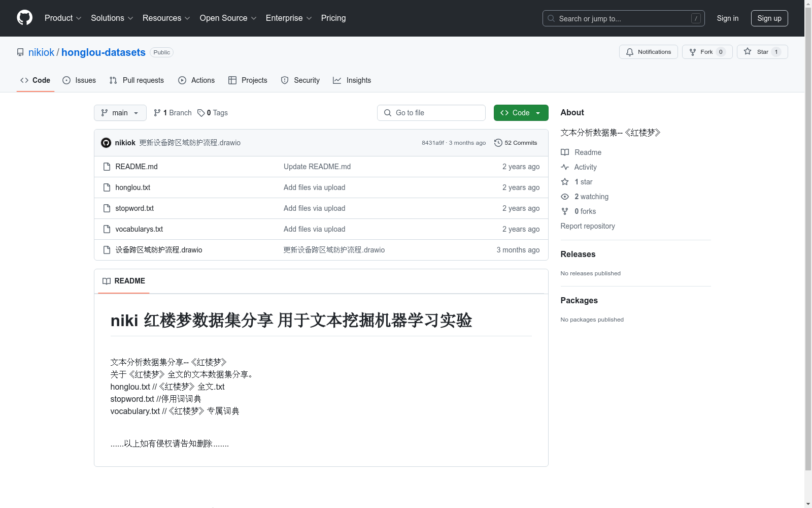Click the Sign in link
Image resolution: width=812 pixels, height=508 pixels.
pyautogui.click(x=727, y=18)
